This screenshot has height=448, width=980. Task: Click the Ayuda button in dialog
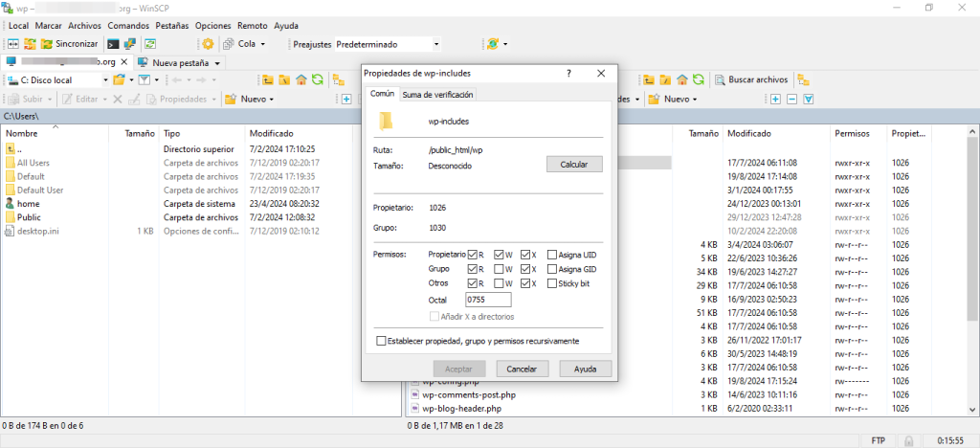pos(585,369)
